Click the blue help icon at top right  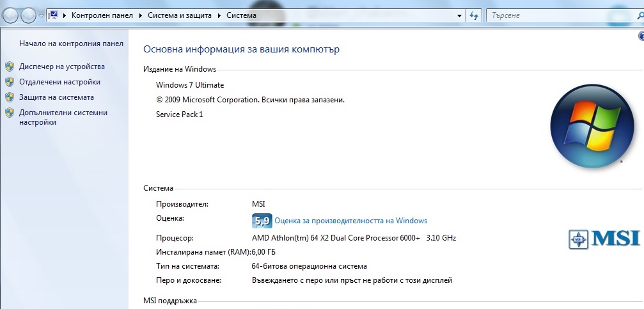[x=641, y=36]
